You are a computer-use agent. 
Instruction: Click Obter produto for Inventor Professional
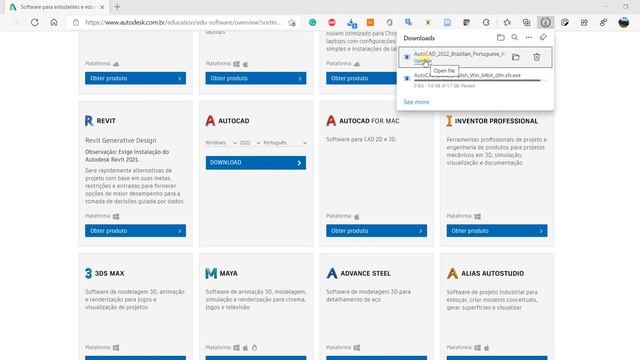497,231
